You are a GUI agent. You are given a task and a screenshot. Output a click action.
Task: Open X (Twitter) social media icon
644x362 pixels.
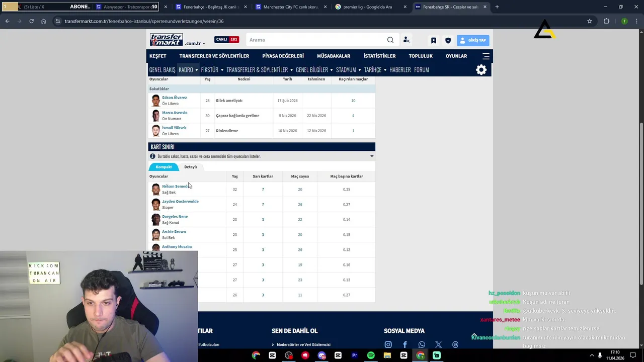(x=438, y=344)
